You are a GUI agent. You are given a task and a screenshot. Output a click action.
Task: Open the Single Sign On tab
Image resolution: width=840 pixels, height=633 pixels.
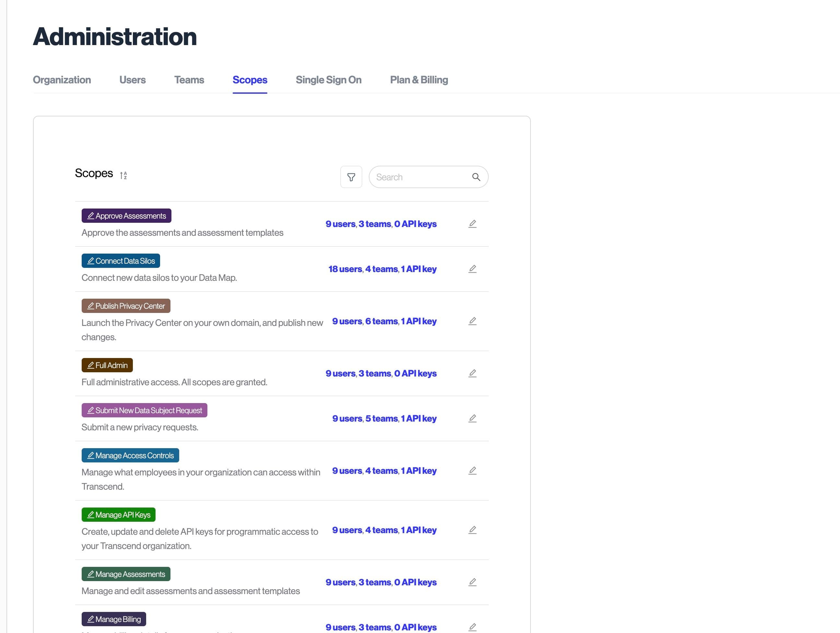click(x=328, y=80)
